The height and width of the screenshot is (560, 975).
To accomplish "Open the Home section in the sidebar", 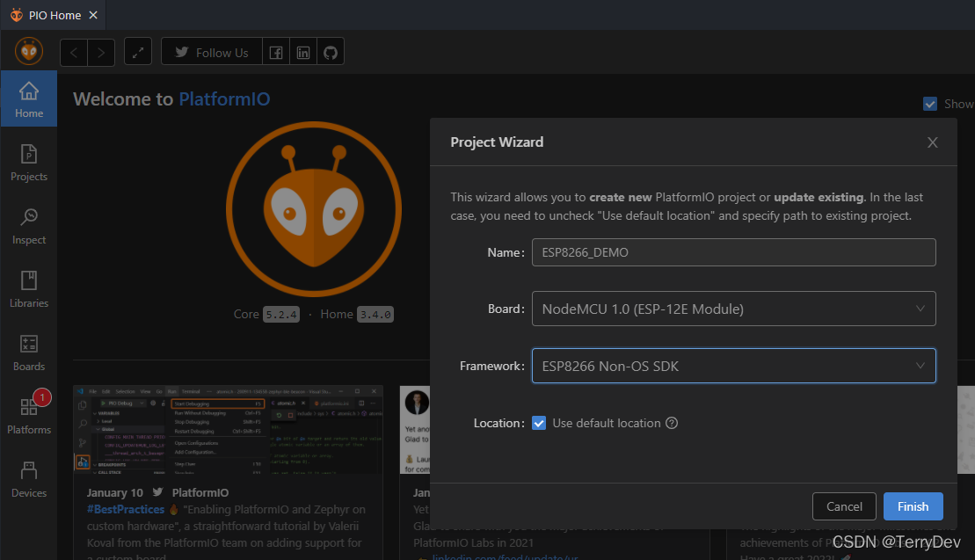I will (29, 98).
